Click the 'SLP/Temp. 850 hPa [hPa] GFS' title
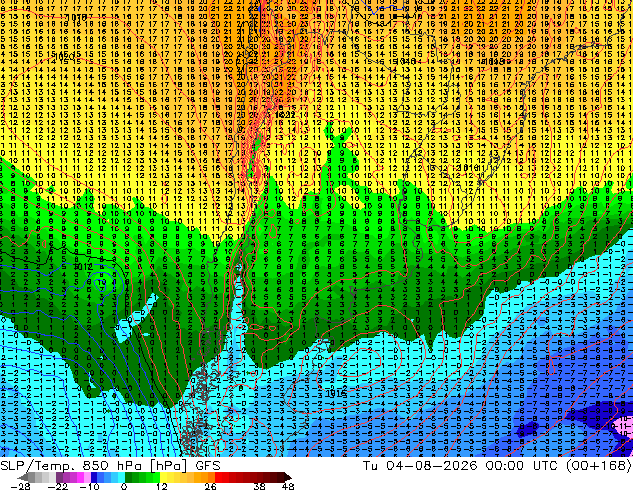This screenshot has width=634, height=490. [110, 465]
